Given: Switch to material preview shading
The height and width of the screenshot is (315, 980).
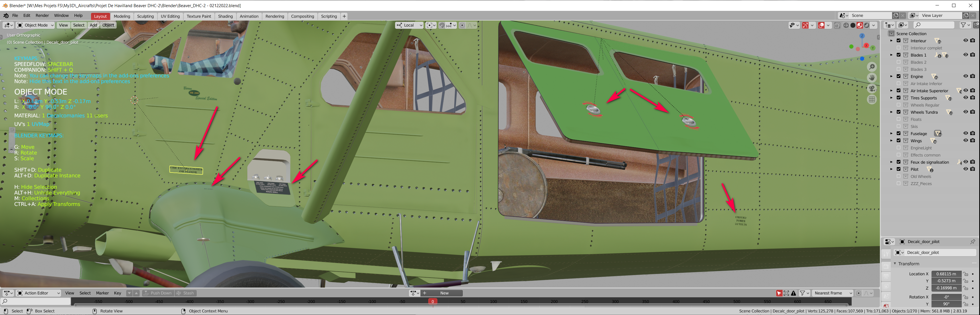Looking at the screenshot, I should 860,25.
